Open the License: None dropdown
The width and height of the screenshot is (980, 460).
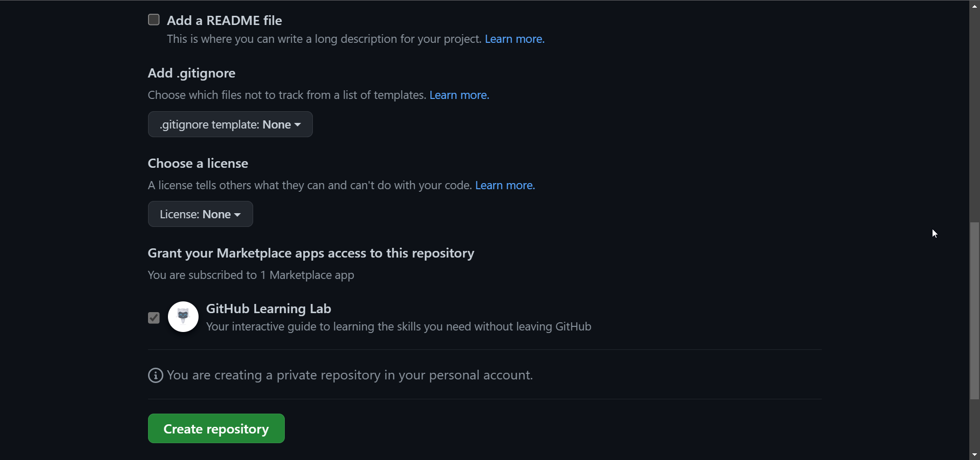coord(201,214)
